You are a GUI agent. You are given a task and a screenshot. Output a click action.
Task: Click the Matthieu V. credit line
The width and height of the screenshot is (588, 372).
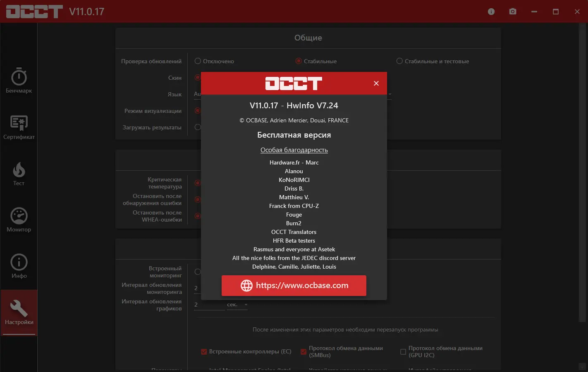point(294,197)
